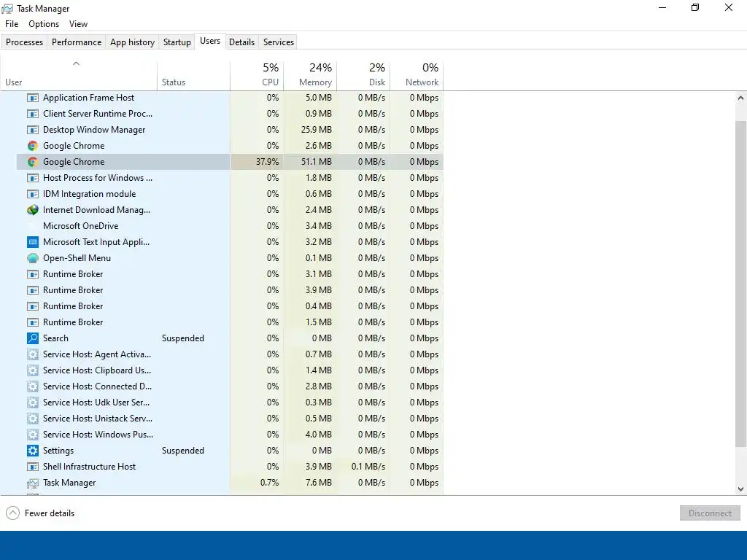Click the Task Manager process row icon

coord(32,483)
